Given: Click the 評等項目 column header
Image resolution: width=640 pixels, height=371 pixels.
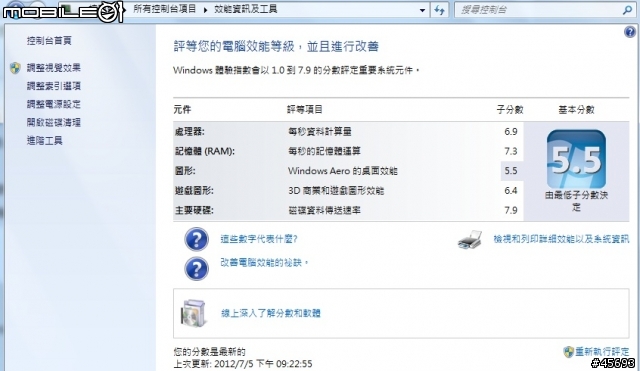Looking at the screenshot, I should click(305, 109).
